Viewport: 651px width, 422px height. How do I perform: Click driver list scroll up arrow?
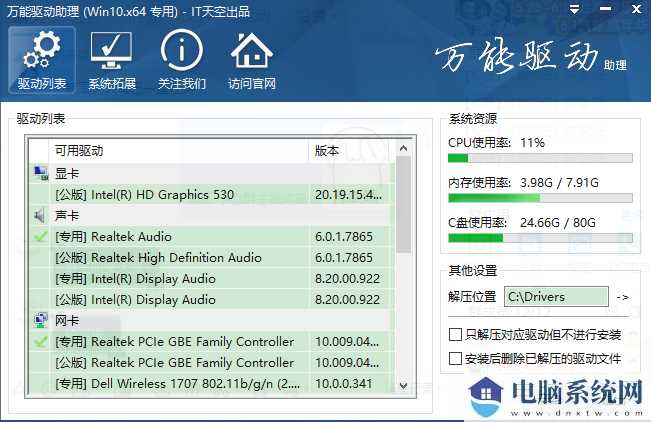point(403,148)
